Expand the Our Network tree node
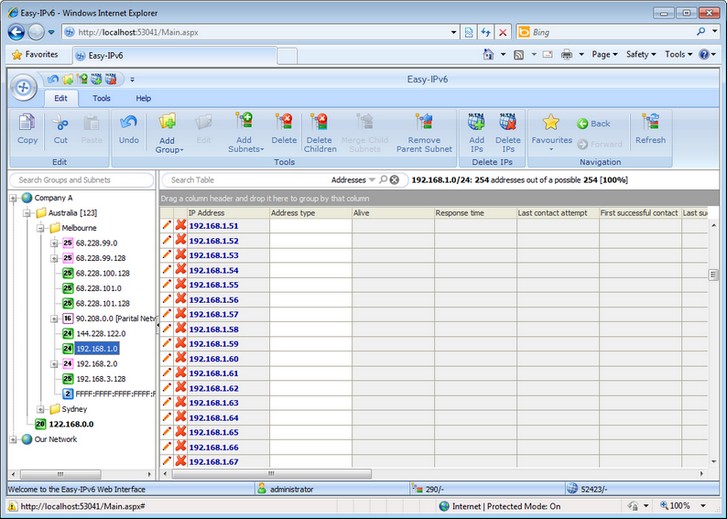727x519 pixels. tap(13, 439)
